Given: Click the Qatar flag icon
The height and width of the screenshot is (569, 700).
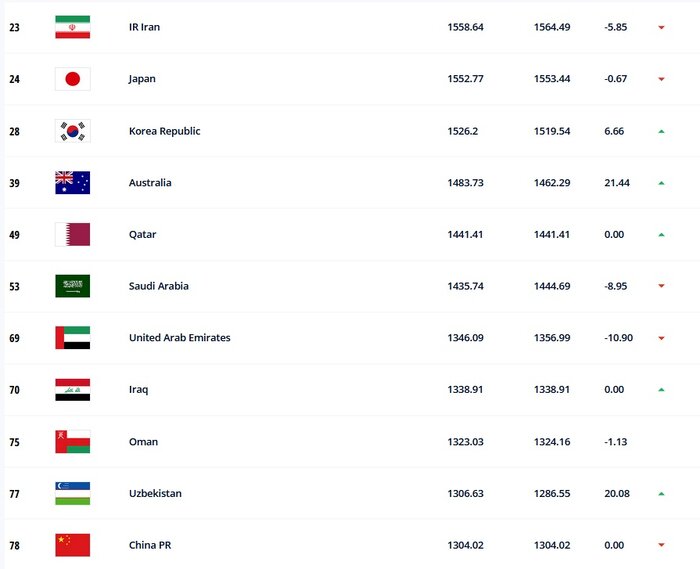Looking at the screenshot, I should click(x=72, y=234).
